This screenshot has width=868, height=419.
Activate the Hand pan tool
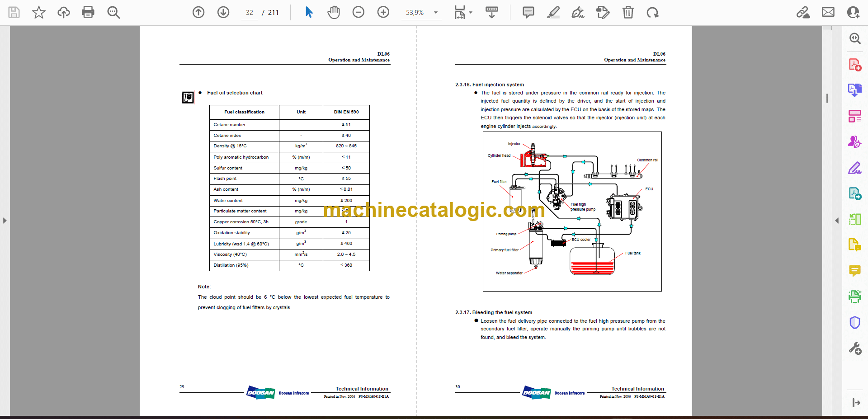[x=334, y=12]
